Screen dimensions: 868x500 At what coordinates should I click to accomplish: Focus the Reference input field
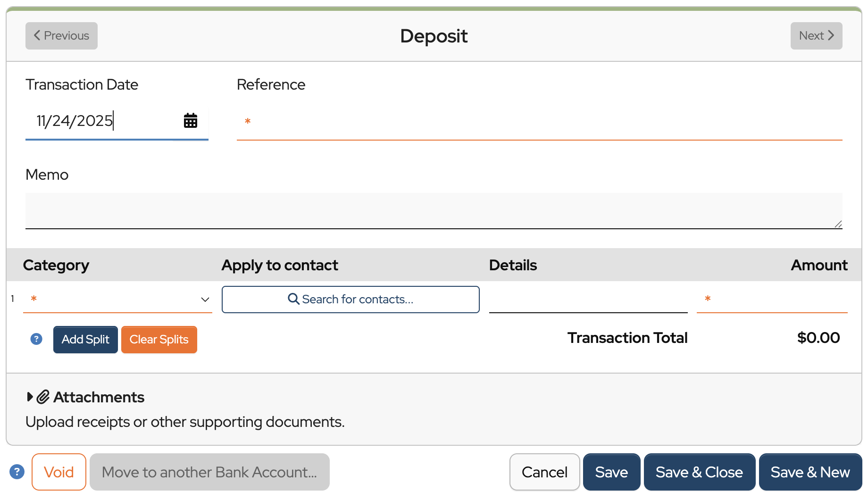[539, 122]
